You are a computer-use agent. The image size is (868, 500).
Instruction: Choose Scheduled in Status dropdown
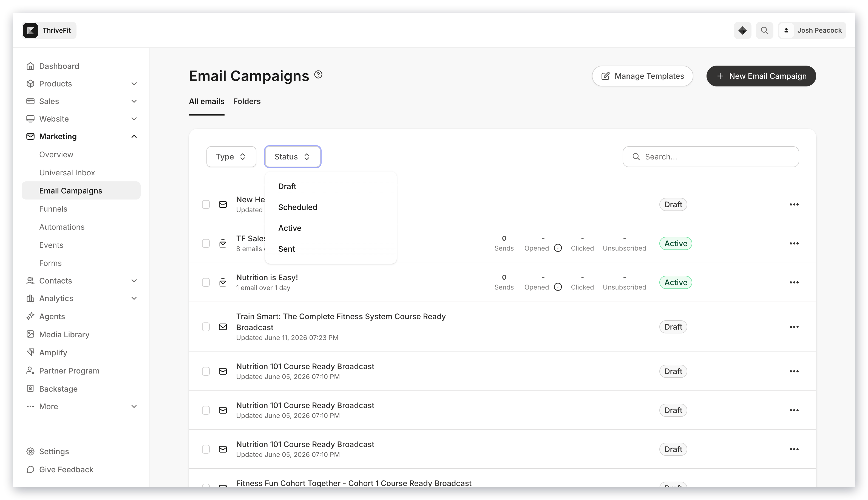click(x=330, y=207)
